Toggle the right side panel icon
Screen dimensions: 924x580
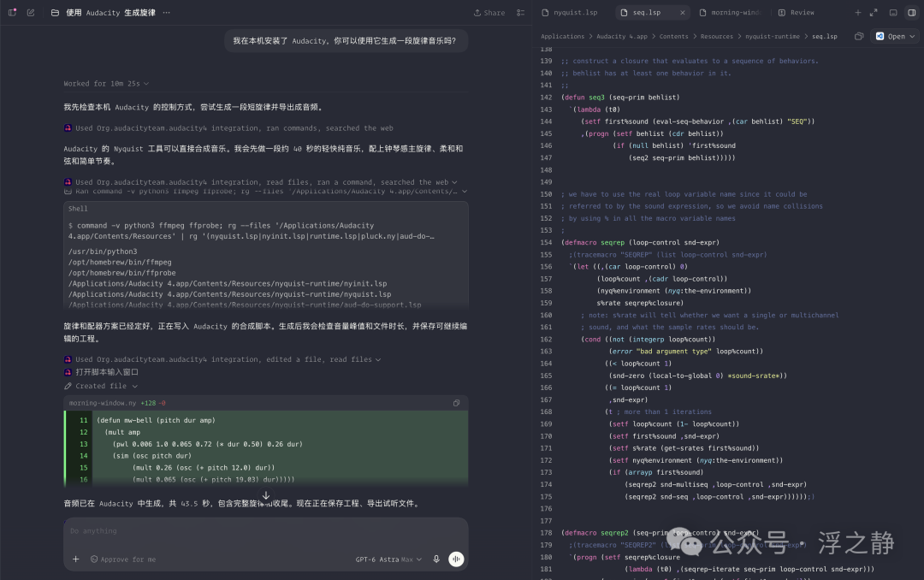point(912,12)
